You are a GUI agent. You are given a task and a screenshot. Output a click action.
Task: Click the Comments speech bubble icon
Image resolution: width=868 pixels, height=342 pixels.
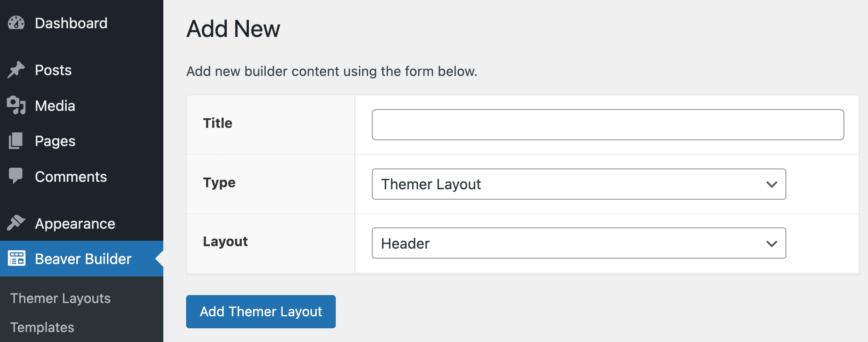pyautogui.click(x=17, y=176)
